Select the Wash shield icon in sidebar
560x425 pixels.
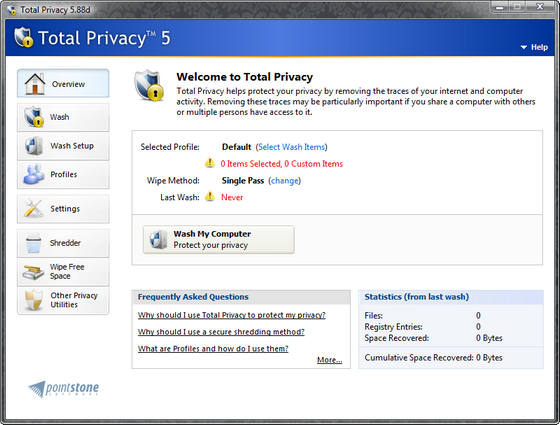coord(34,117)
